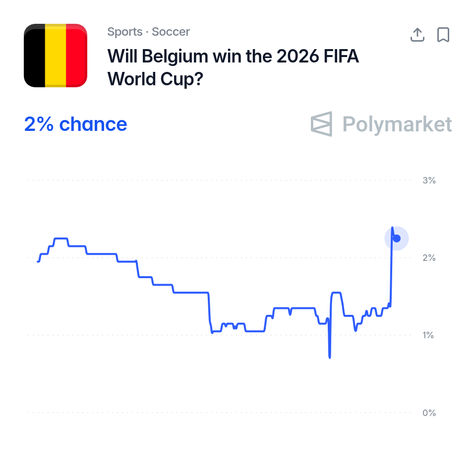Click the Polymarket wordmark text
The image size is (476, 476).
click(397, 124)
